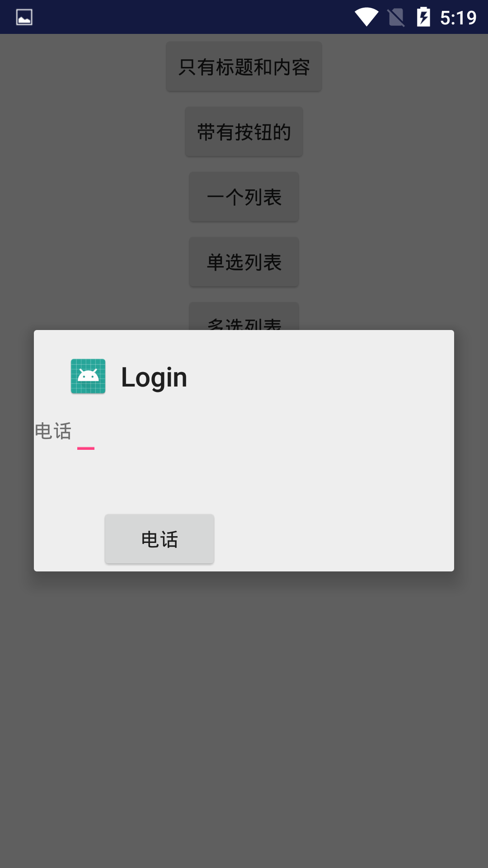The height and width of the screenshot is (868, 488).
Task: Open the partially hidden 多选列表 button
Action: click(244, 316)
